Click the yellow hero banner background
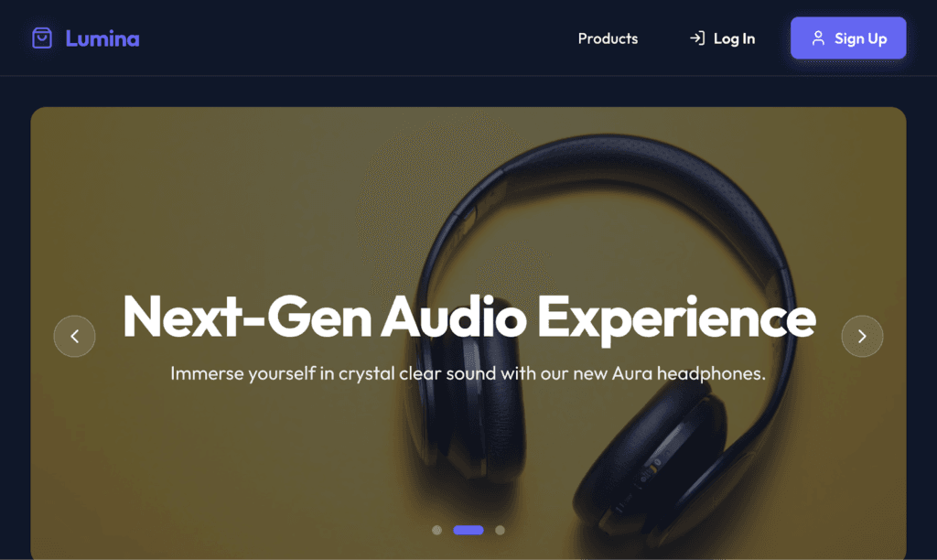 [210, 198]
